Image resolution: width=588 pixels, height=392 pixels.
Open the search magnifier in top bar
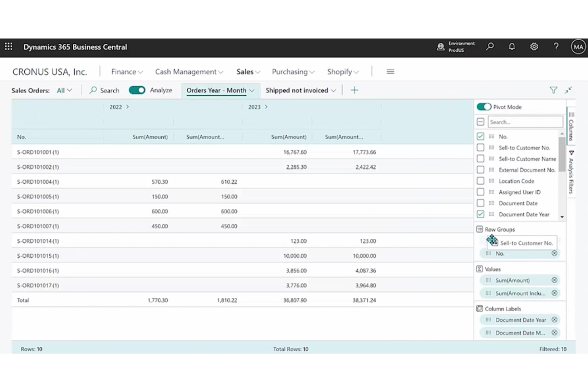[x=490, y=47]
